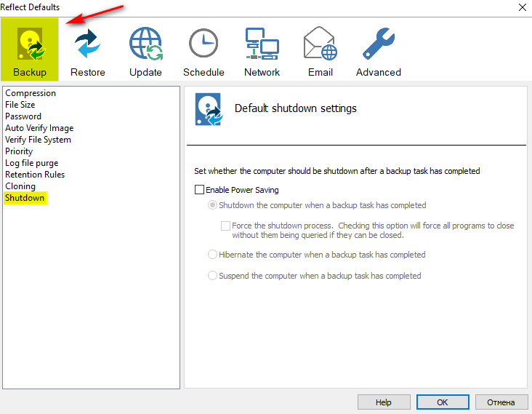
Task: Select Hibernate the computer radio option
Action: 212,255
